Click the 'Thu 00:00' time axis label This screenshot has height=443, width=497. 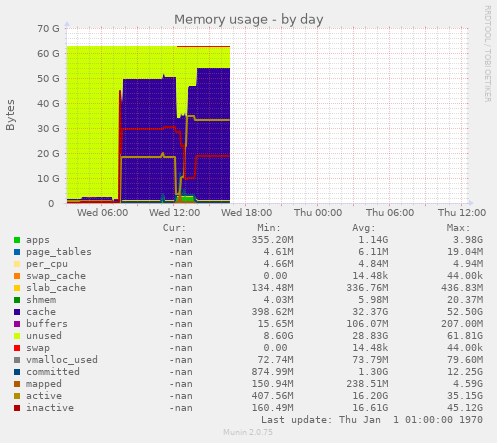pos(318,213)
